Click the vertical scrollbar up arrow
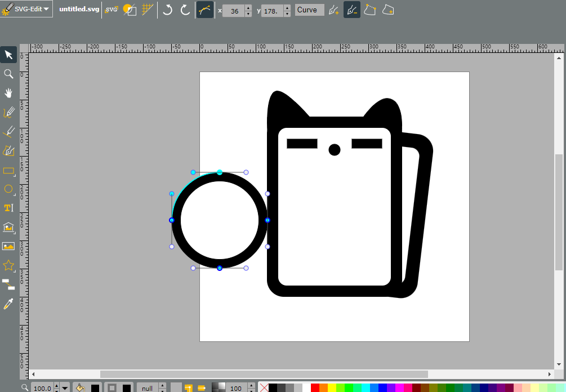 coord(559,58)
